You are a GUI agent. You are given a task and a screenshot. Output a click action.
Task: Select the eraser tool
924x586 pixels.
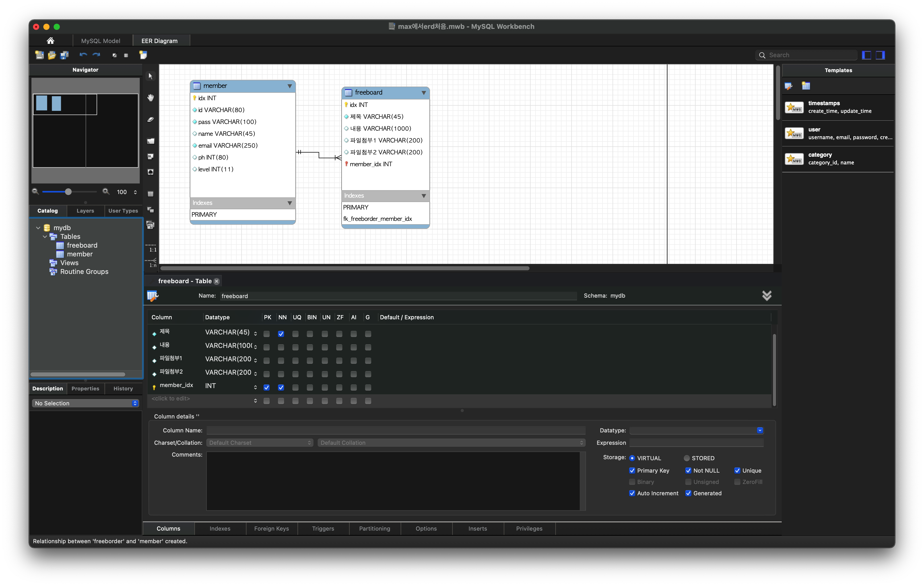(x=150, y=119)
